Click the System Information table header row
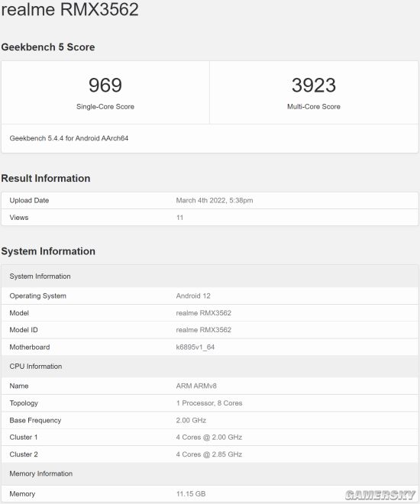The height and width of the screenshot is (504, 420). point(209,276)
